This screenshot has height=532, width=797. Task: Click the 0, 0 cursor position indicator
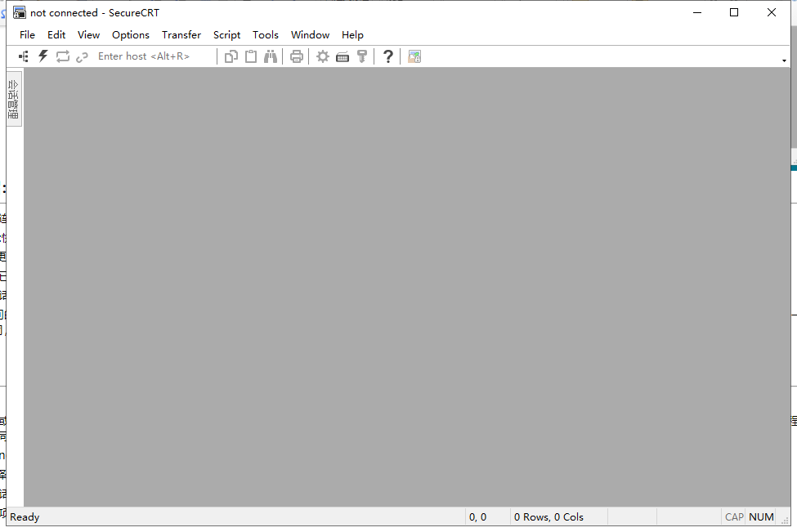(477, 517)
